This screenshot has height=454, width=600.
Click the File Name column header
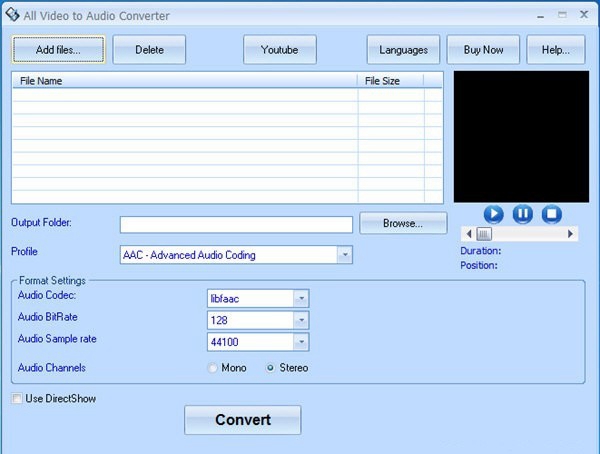click(185, 81)
